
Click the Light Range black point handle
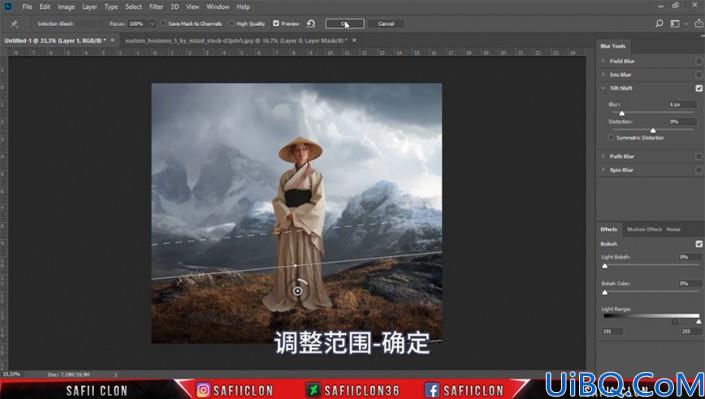point(675,322)
